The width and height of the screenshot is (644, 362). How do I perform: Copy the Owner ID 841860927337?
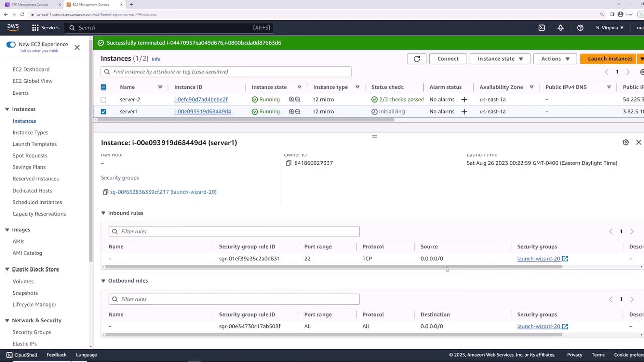coord(289,163)
